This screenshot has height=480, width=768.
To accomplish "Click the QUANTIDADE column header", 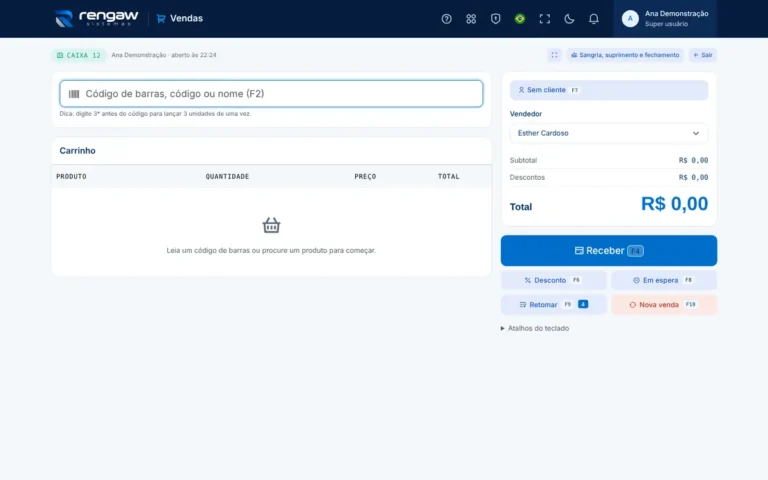I will 227,176.
